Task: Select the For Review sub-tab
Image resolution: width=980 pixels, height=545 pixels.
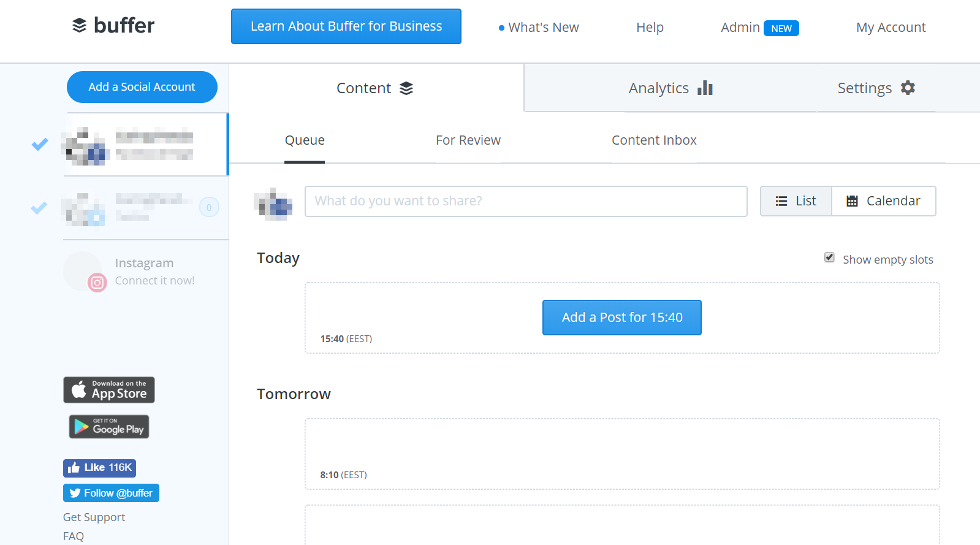Action: [x=468, y=140]
